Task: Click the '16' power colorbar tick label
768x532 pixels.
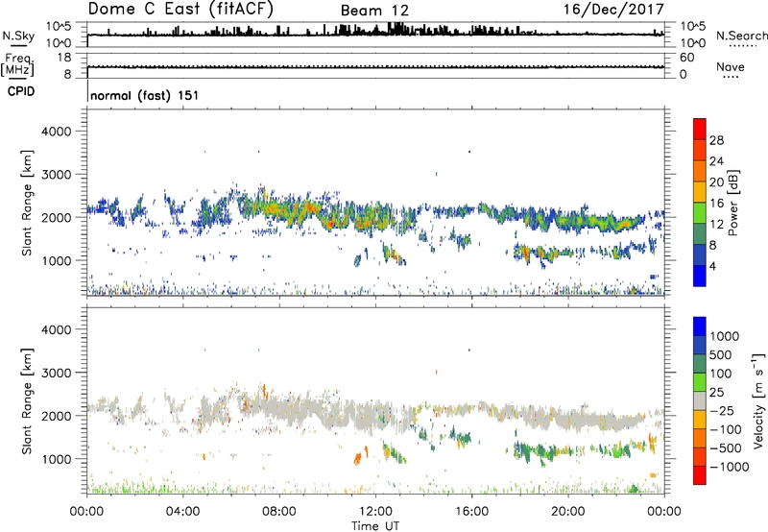Action: click(x=716, y=204)
